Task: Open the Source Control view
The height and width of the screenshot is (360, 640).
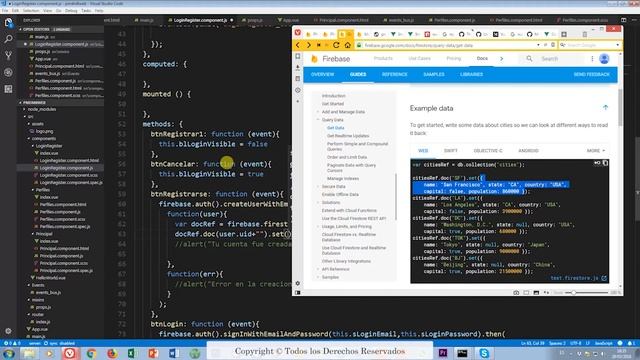Action: pyautogui.click(x=8, y=56)
